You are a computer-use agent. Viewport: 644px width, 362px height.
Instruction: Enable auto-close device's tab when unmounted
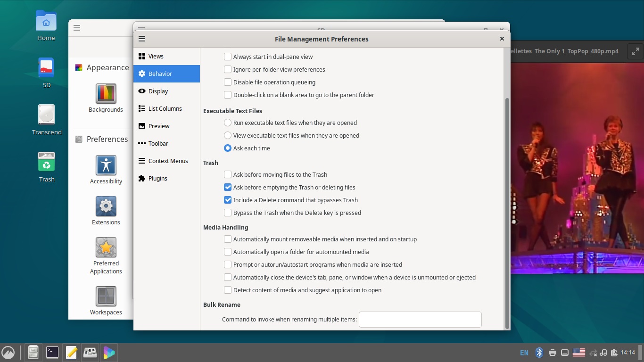point(228,277)
